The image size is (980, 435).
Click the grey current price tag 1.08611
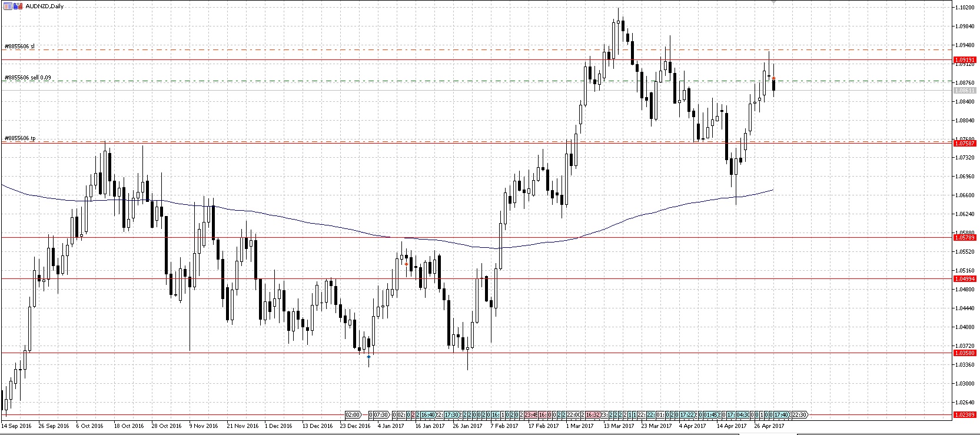pyautogui.click(x=965, y=91)
